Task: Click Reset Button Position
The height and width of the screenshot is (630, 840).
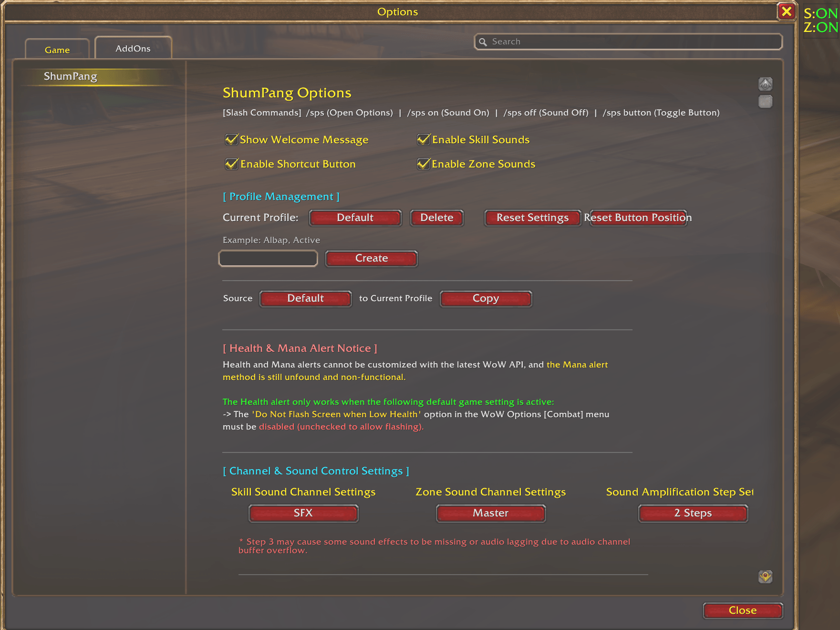Action: (x=638, y=218)
